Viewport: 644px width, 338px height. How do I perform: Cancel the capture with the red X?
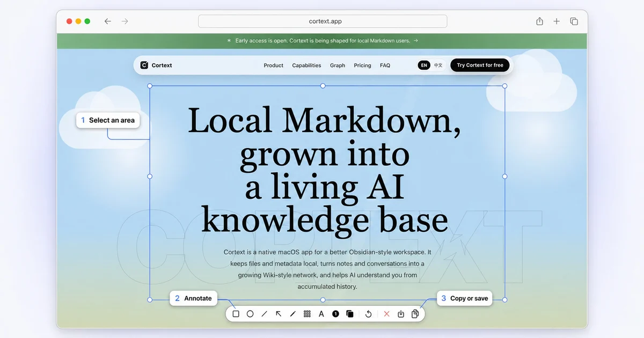386,314
